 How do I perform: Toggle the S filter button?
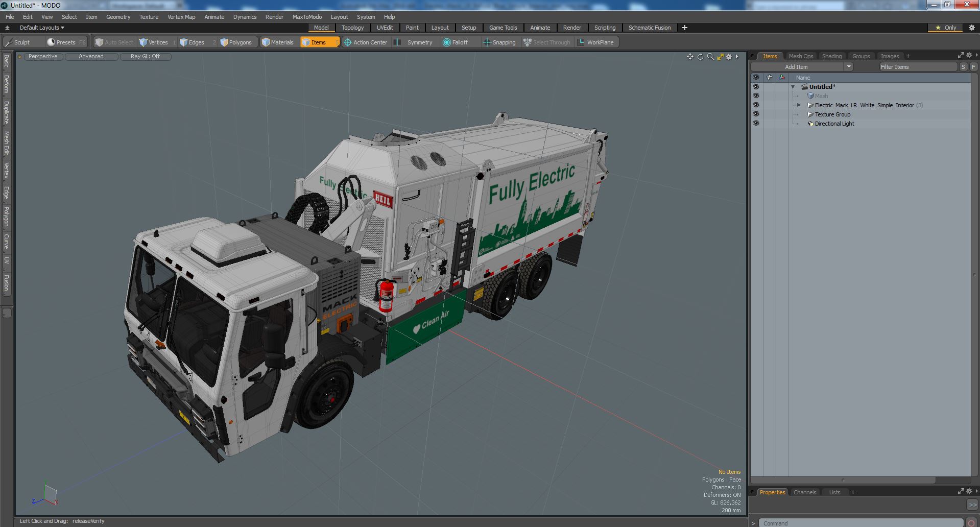(x=963, y=67)
